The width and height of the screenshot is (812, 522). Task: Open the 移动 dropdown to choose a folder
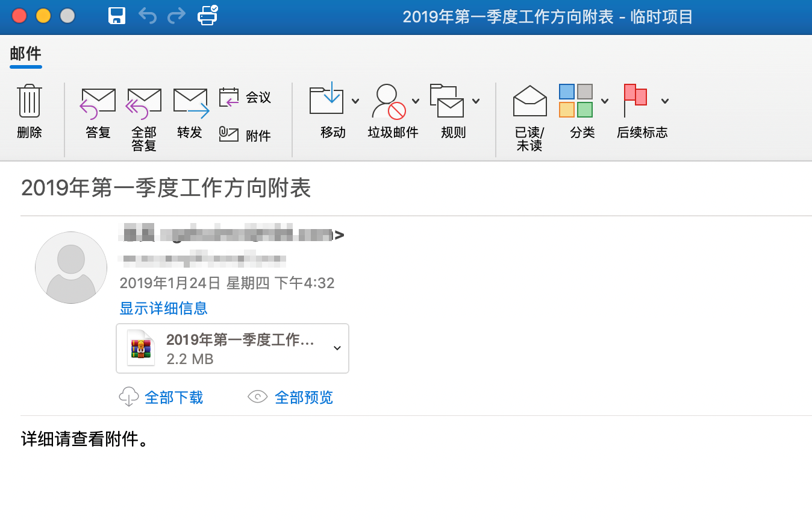355,101
